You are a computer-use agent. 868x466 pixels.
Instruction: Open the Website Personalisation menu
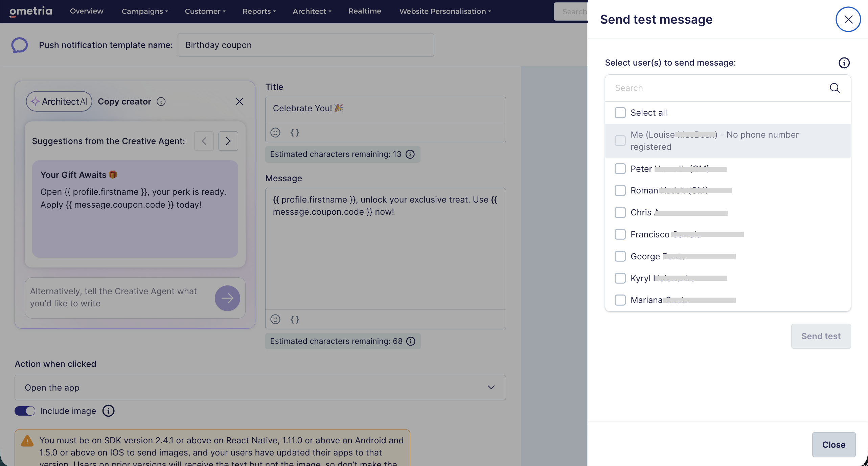pyautogui.click(x=445, y=11)
